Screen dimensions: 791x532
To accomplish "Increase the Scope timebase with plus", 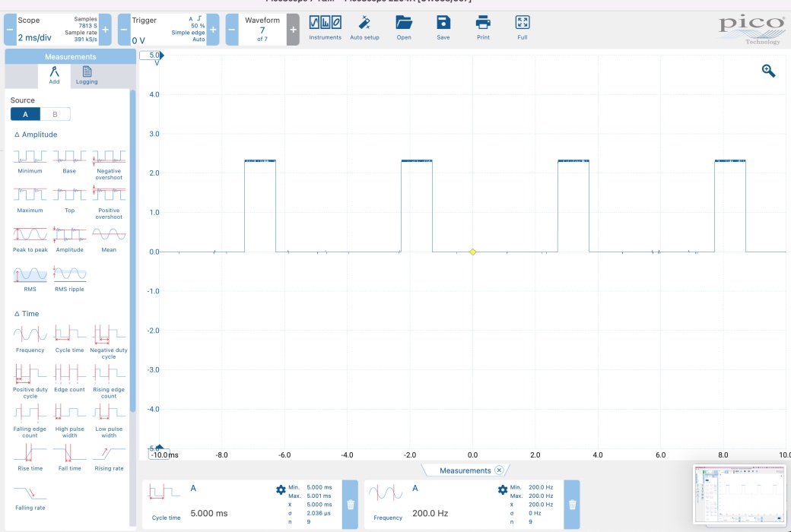I will (x=105, y=30).
